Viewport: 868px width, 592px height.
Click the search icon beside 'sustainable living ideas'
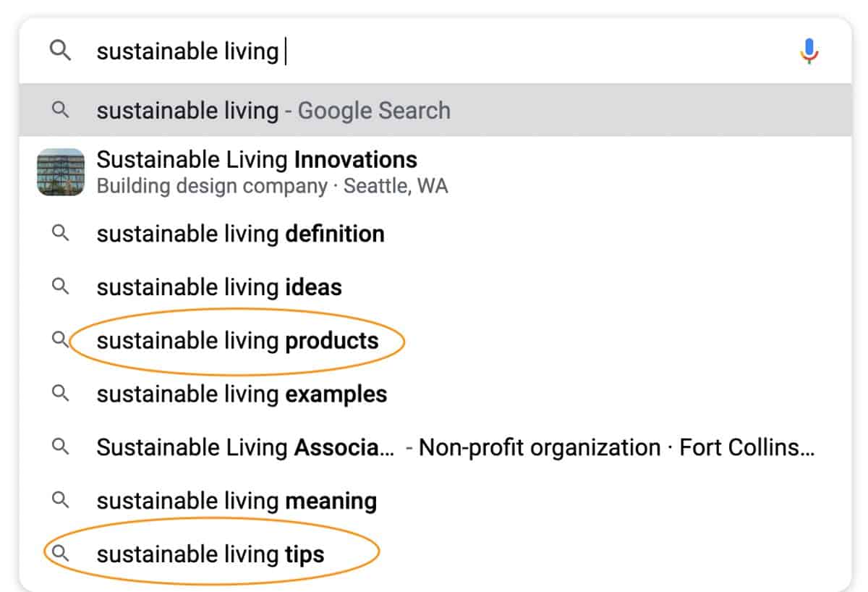click(61, 287)
